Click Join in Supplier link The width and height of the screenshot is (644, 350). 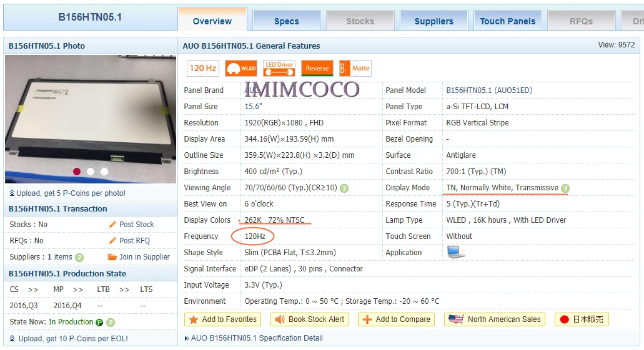tap(144, 257)
